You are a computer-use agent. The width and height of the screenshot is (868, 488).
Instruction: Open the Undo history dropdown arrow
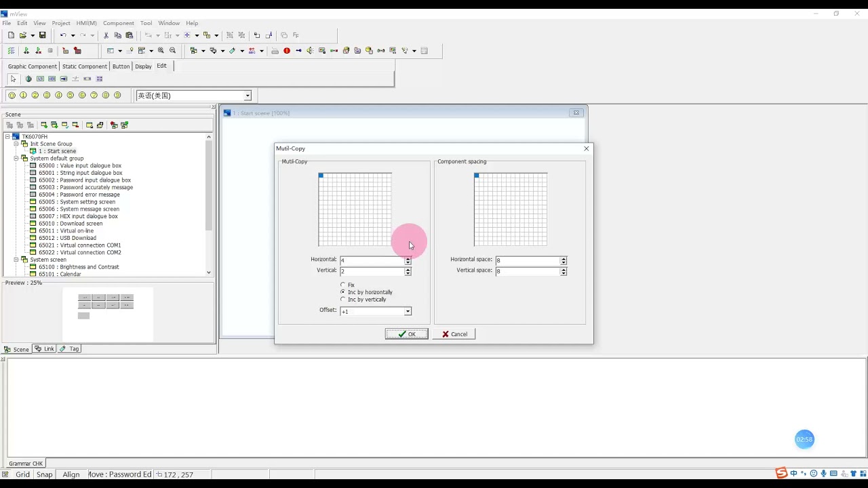[73, 35]
